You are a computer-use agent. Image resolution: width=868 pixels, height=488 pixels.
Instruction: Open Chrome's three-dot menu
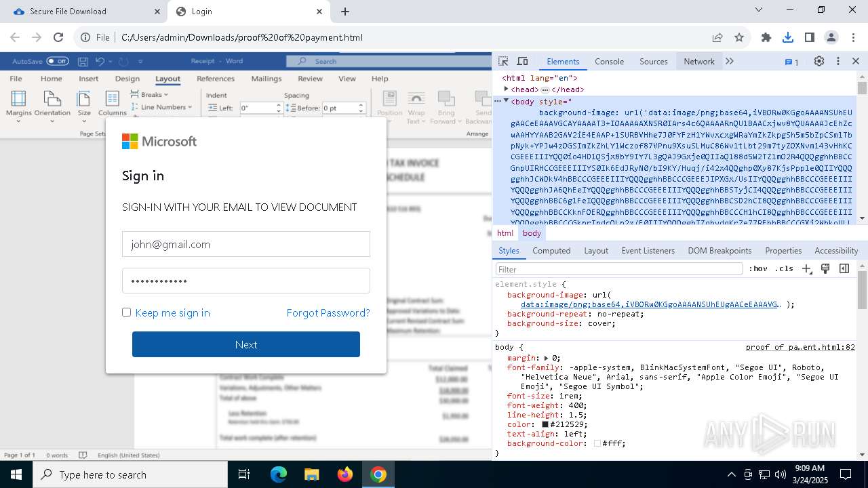[852, 37]
